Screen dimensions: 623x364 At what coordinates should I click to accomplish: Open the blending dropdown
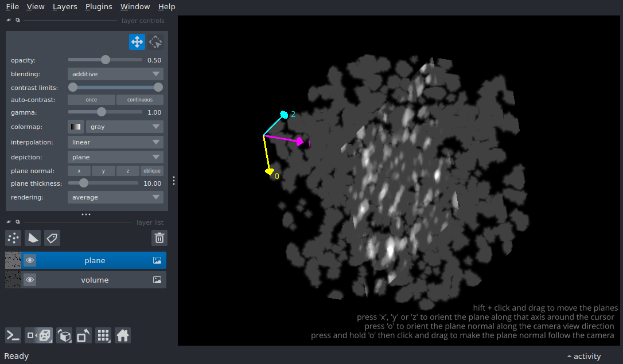(116, 74)
